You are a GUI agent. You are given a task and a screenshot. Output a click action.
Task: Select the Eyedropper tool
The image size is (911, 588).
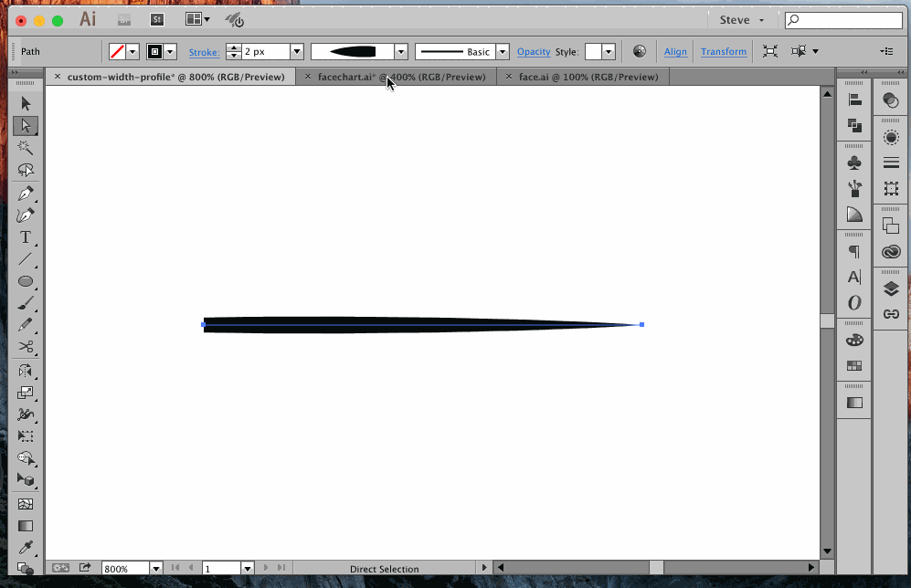coord(26,548)
